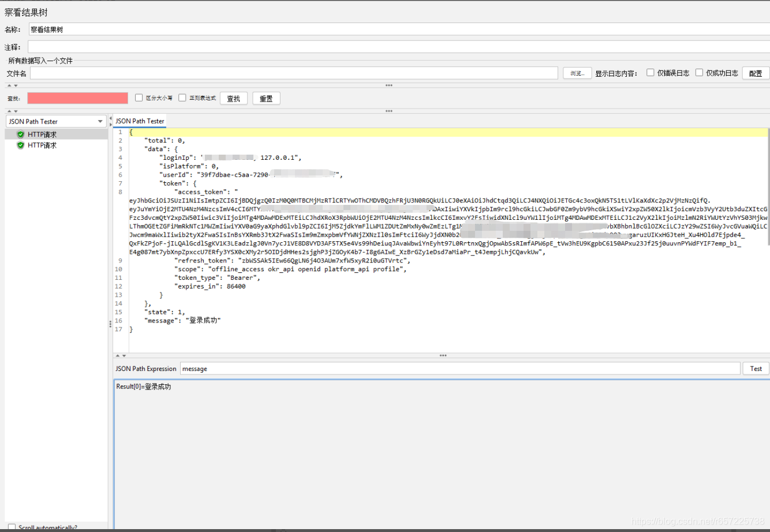
Task: Open the 配置 configure button
Action: coord(756,73)
